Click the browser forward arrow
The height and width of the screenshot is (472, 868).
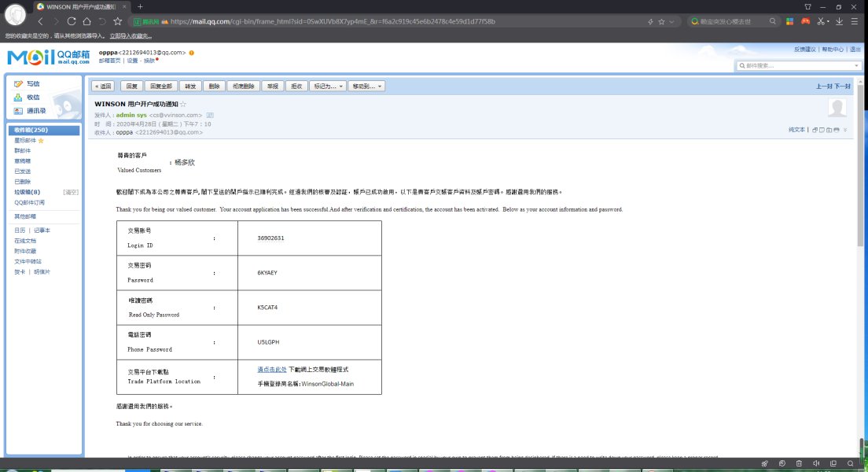56,21
